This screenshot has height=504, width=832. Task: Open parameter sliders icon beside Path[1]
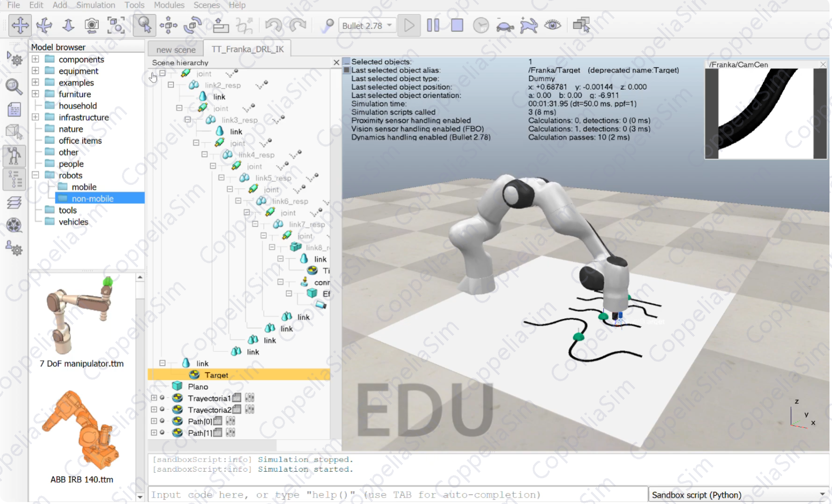(230, 432)
